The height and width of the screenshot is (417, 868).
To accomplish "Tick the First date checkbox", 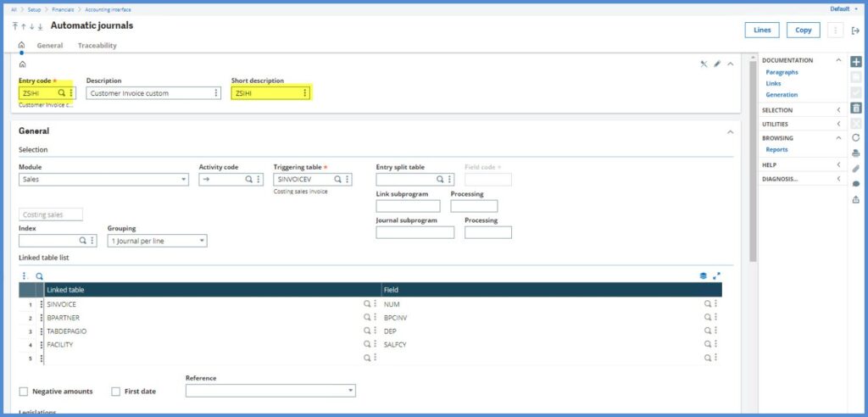I will [116, 392].
